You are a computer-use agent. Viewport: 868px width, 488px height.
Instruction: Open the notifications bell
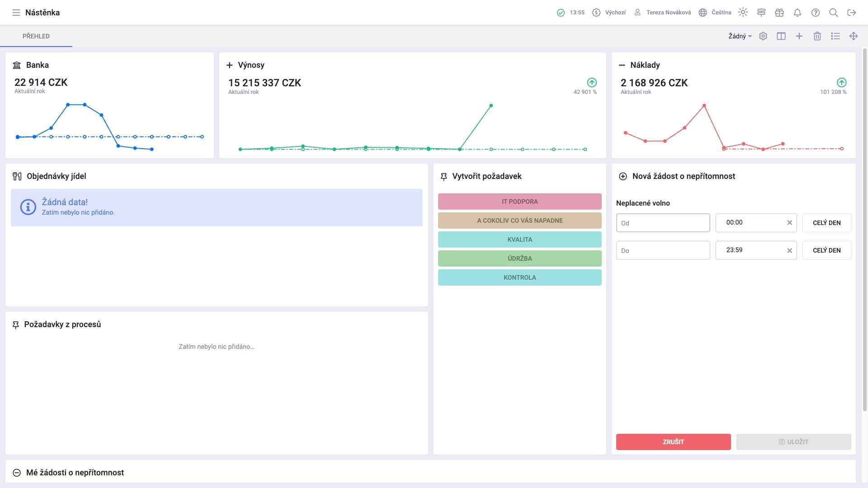797,13
